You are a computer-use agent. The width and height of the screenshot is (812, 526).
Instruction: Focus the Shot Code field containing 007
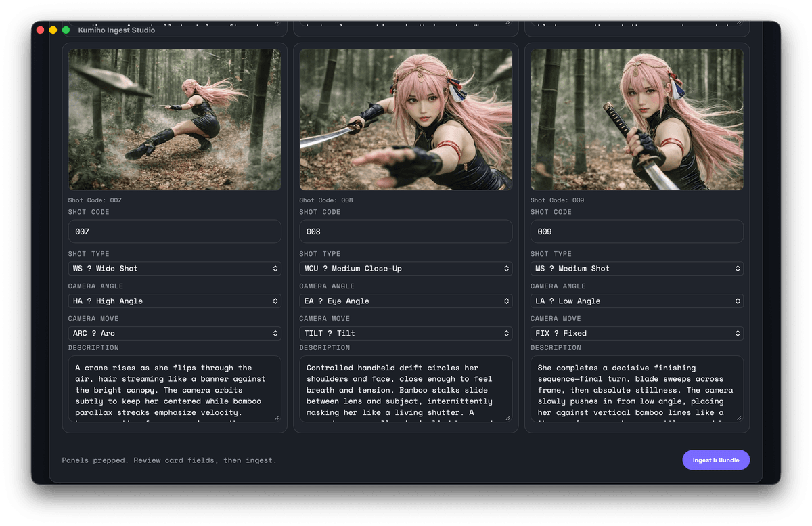175,232
